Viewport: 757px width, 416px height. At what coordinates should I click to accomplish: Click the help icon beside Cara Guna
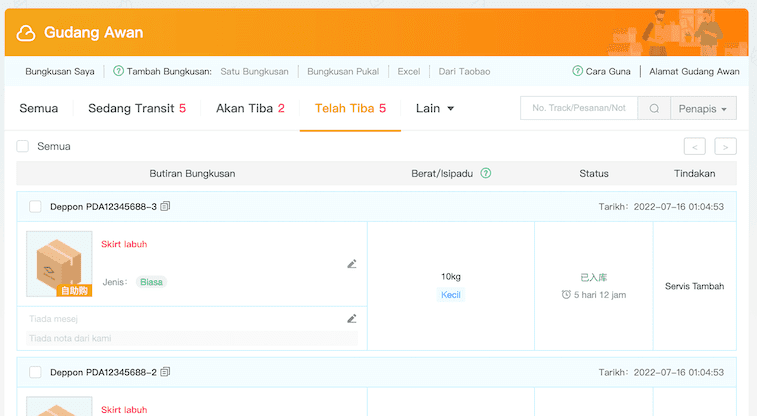[x=577, y=71]
